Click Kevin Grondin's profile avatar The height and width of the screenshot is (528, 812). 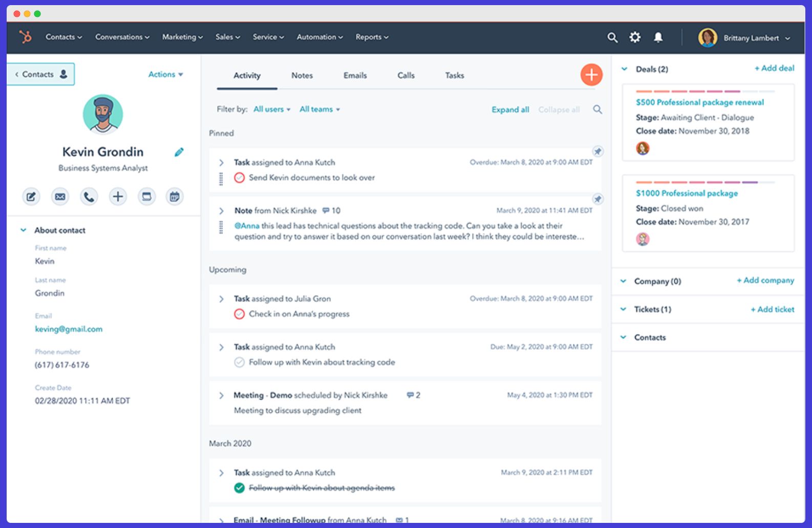[103, 114]
